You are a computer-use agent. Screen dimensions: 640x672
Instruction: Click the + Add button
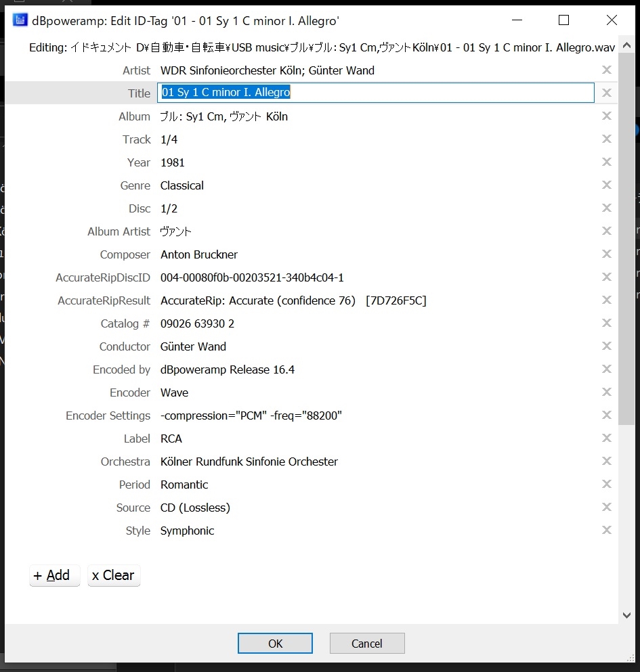click(x=54, y=575)
